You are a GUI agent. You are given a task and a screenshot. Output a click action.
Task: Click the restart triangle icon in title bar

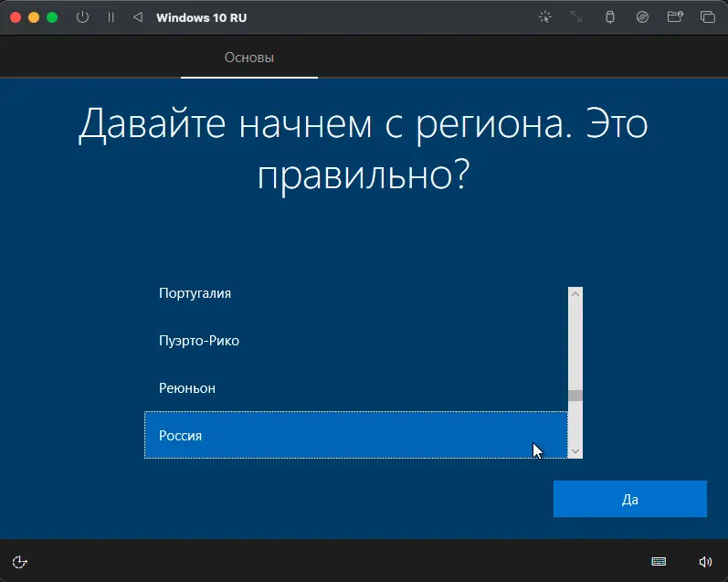point(138,17)
